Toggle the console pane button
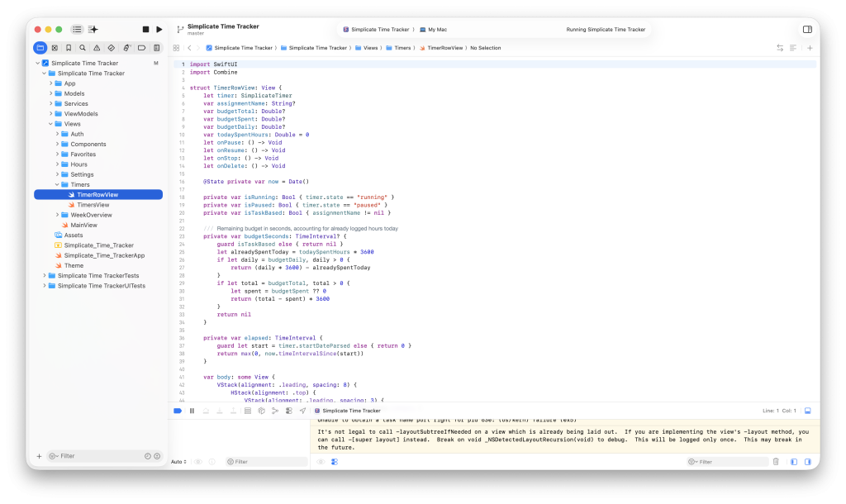Viewport: 846px width, 504px height. coord(808,461)
